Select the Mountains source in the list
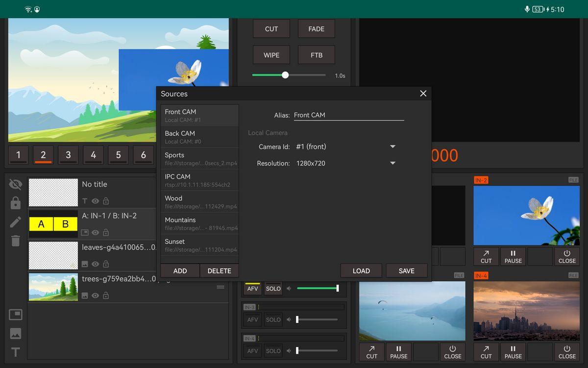Image resolution: width=588 pixels, height=368 pixels. point(200,223)
